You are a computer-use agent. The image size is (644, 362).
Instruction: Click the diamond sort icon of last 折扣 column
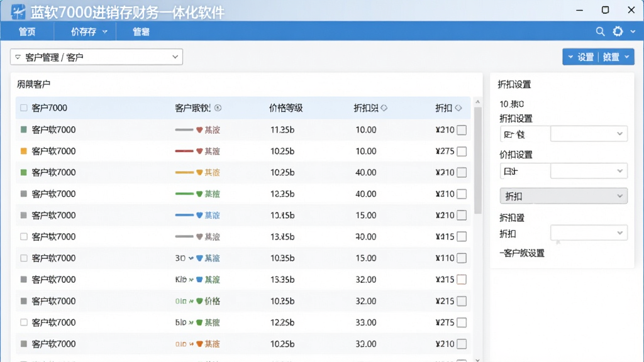(458, 108)
